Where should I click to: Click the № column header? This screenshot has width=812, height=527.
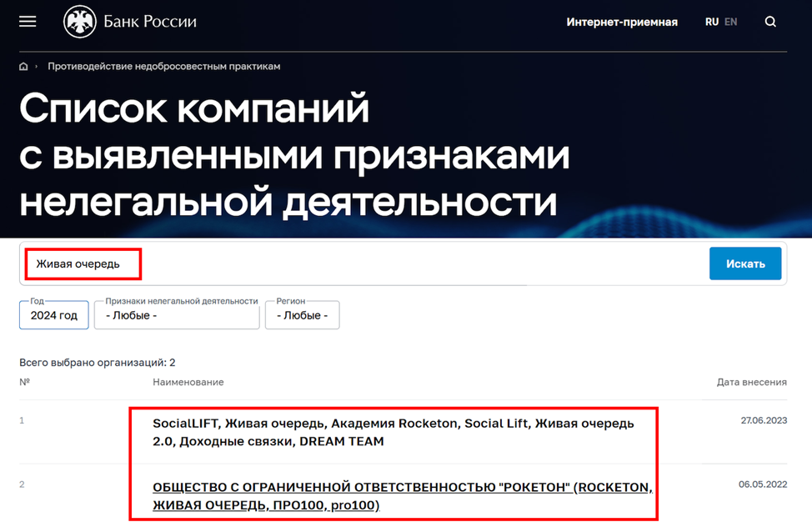point(25,382)
